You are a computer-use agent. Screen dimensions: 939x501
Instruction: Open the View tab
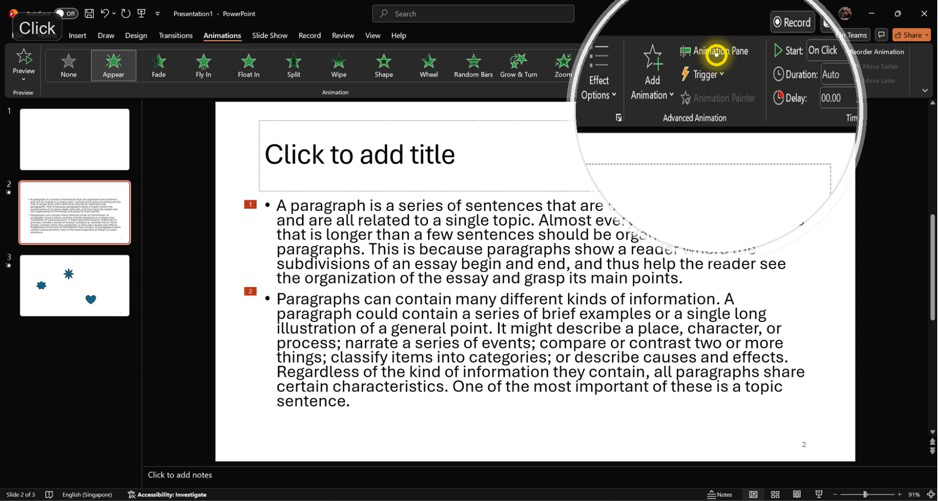(372, 35)
